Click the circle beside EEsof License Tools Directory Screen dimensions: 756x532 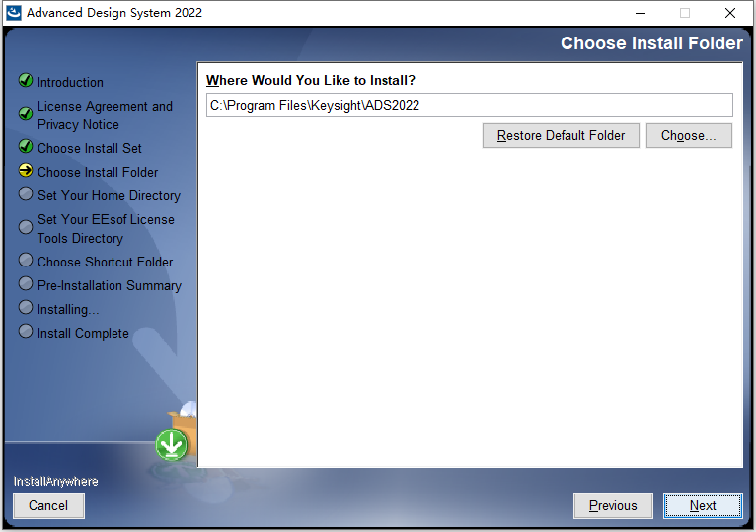26,227
